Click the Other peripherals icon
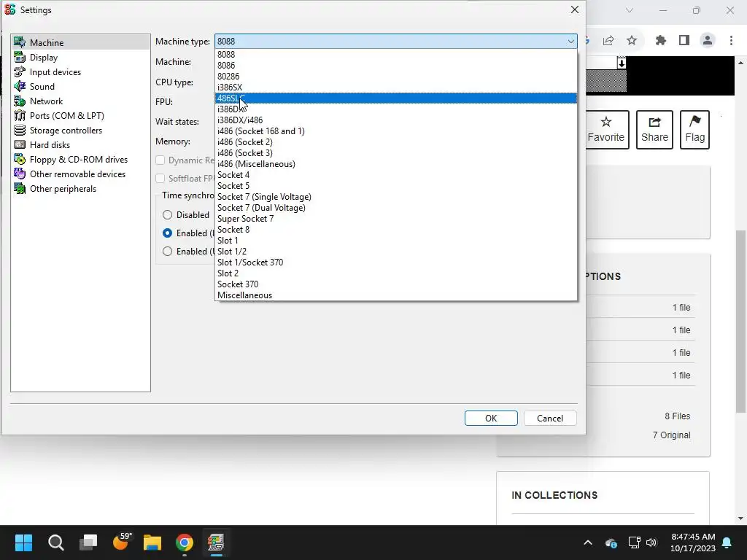The image size is (747, 560). point(20,189)
